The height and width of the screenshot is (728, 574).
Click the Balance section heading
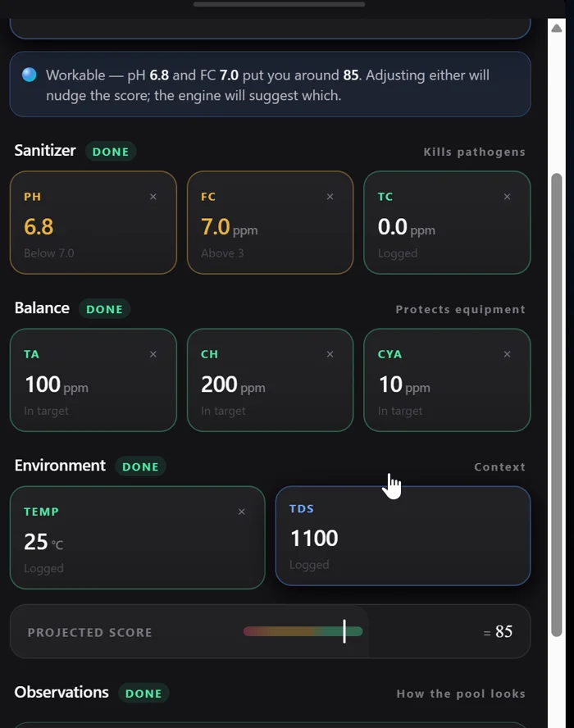coord(42,307)
